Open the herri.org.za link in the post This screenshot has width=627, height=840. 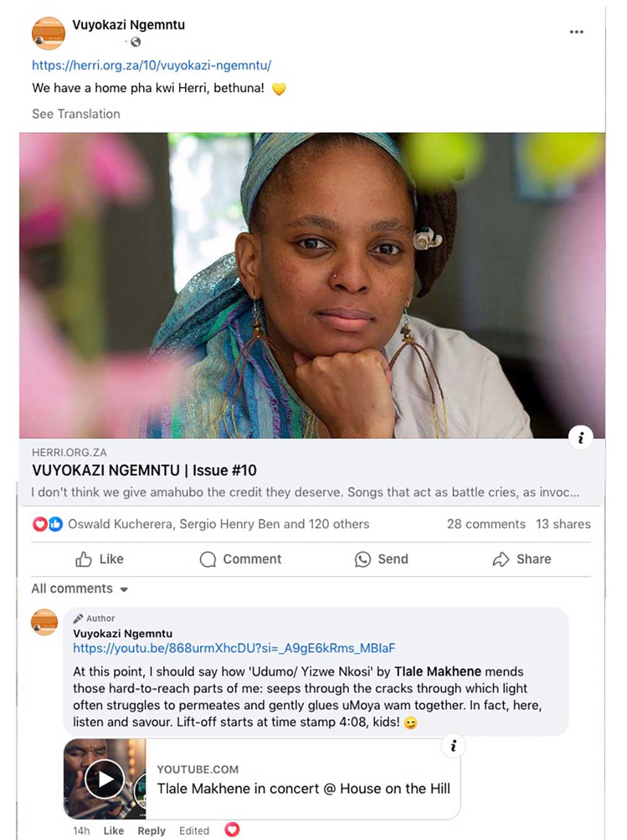pos(152,65)
